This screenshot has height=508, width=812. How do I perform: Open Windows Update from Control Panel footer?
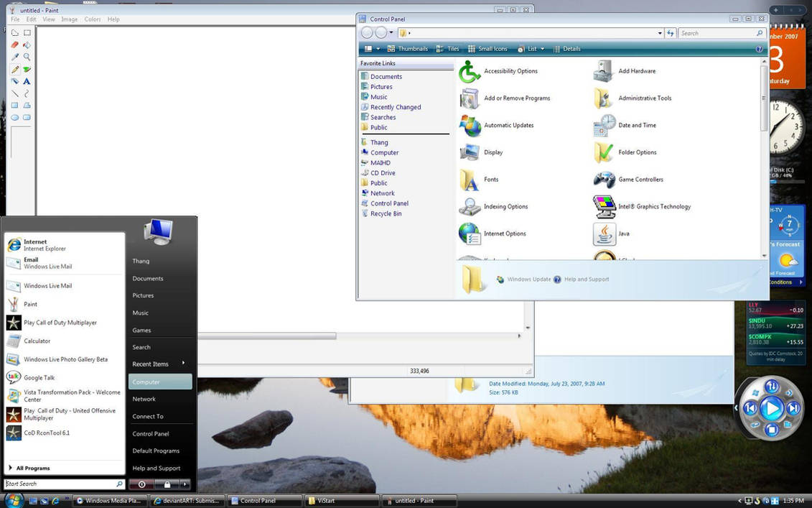[x=528, y=279]
